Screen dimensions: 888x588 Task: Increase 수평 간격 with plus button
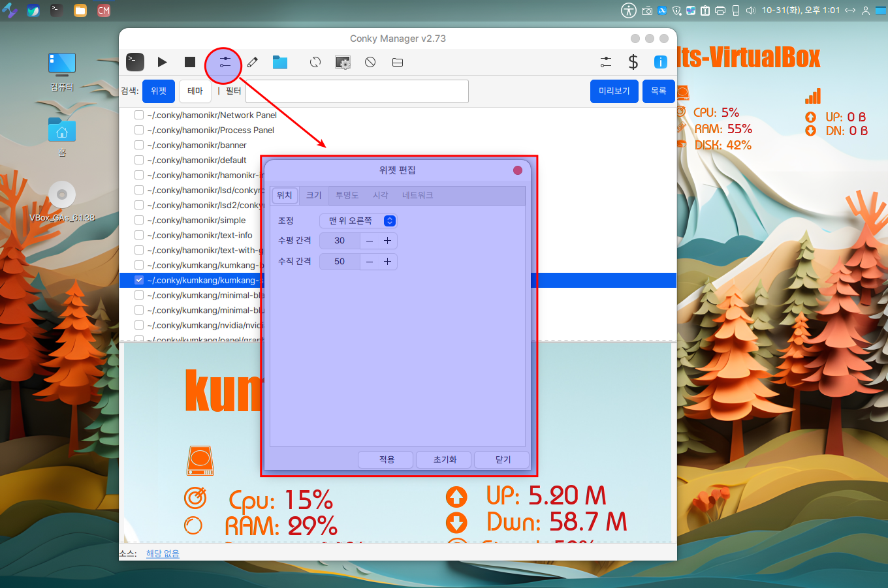(387, 241)
